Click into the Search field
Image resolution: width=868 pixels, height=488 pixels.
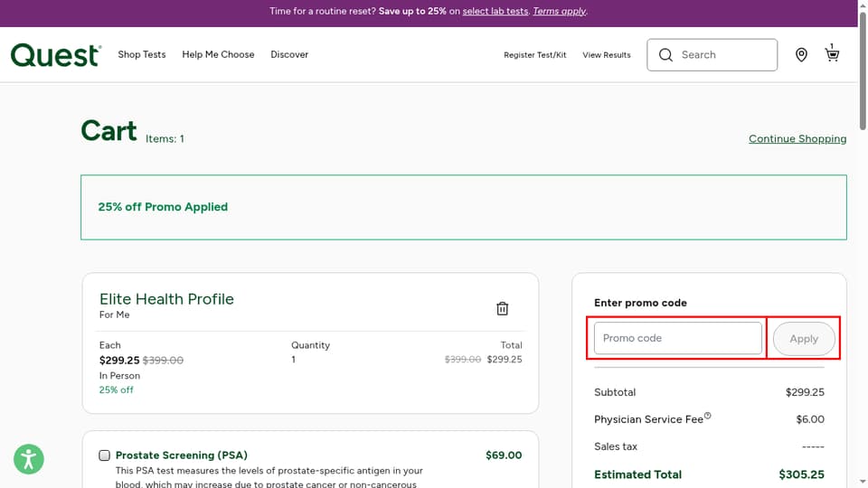(x=712, y=55)
